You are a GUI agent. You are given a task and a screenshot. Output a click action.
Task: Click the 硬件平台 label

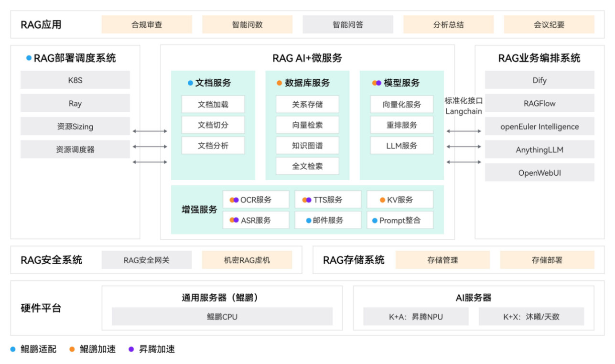click(x=41, y=308)
